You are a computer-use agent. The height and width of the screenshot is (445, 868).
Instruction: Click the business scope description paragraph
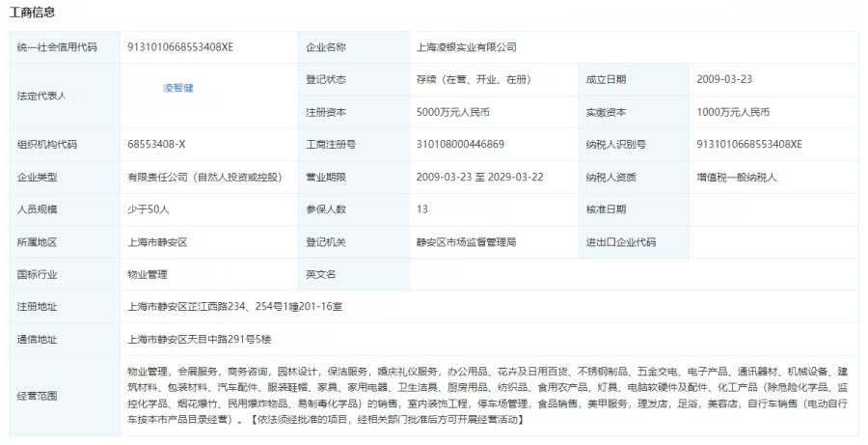tap(487, 396)
